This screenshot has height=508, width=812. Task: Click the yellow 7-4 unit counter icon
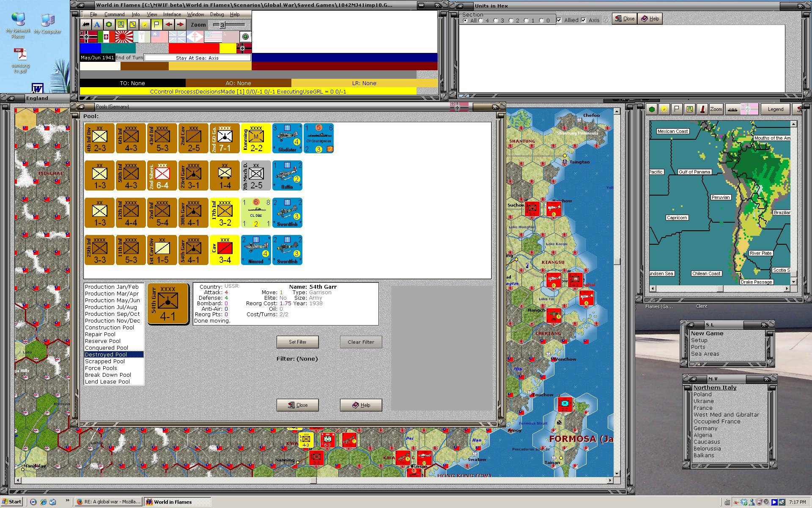121,25
